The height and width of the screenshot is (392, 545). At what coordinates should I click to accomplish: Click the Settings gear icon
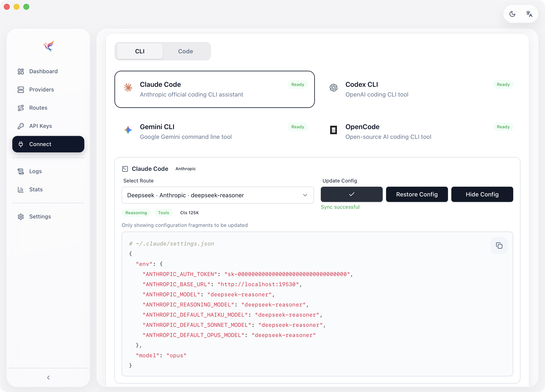pos(21,217)
